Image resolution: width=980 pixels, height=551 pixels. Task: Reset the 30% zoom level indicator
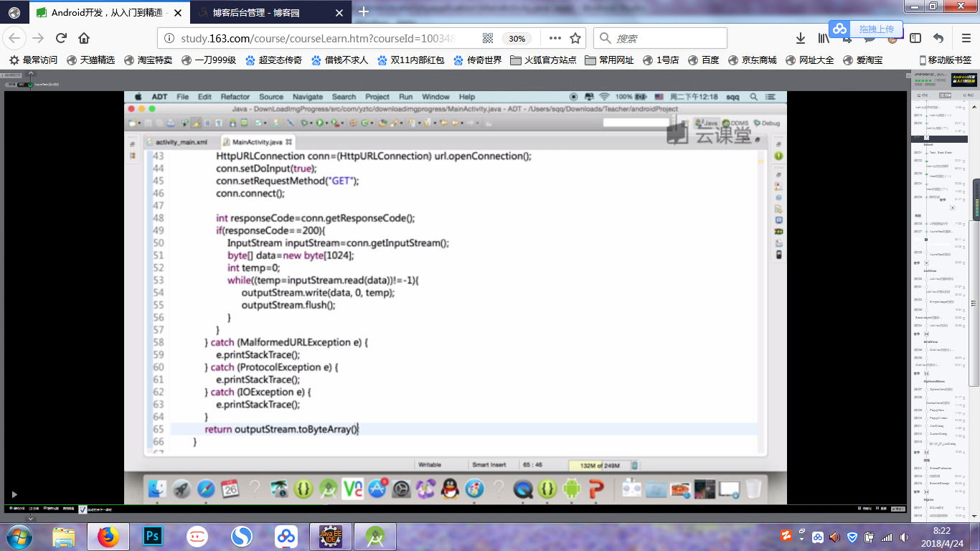tap(517, 39)
